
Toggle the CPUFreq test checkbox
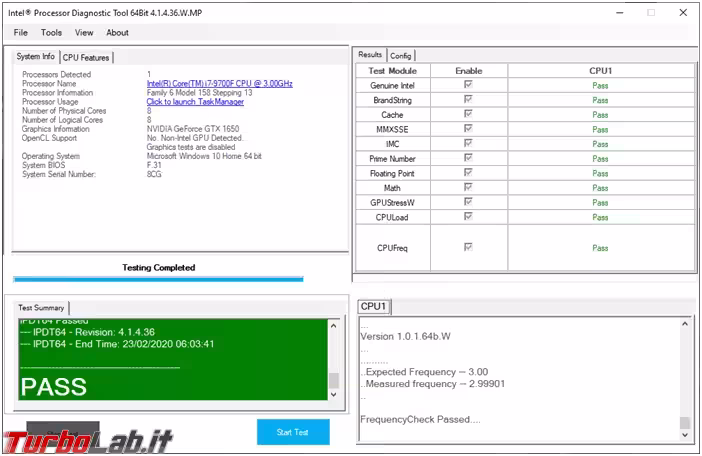pos(468,247)
